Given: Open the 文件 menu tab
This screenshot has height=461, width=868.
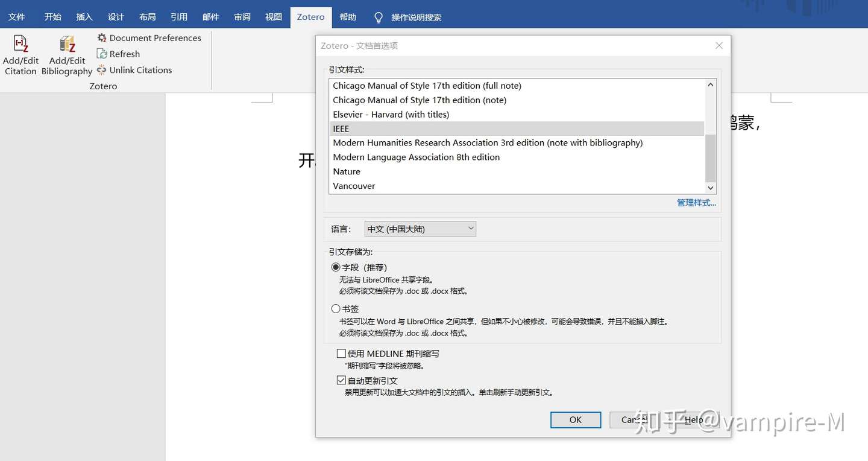Looking at the screenshot, I should click(x=16, y=17).
